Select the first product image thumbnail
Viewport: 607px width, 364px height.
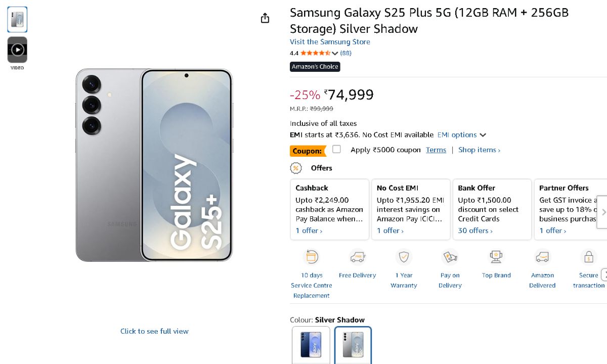[x=17, y=20]
